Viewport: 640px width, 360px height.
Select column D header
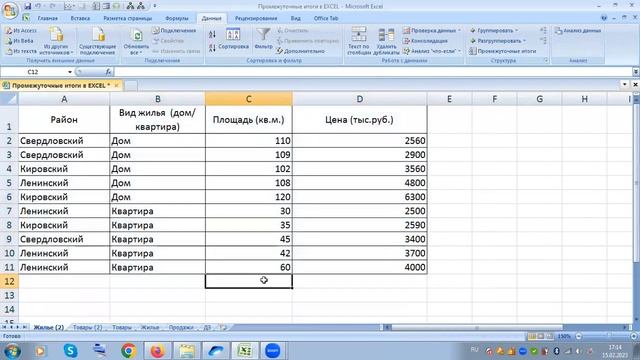click(360, 99)
